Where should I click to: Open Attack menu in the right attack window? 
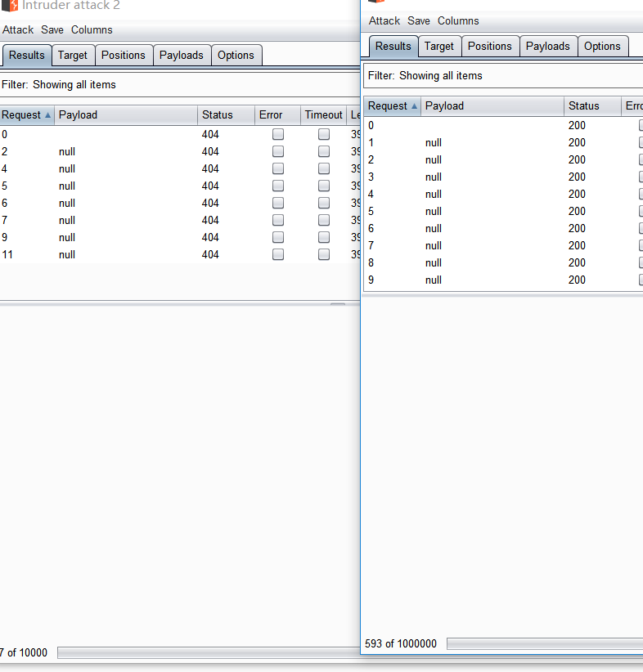384,21
